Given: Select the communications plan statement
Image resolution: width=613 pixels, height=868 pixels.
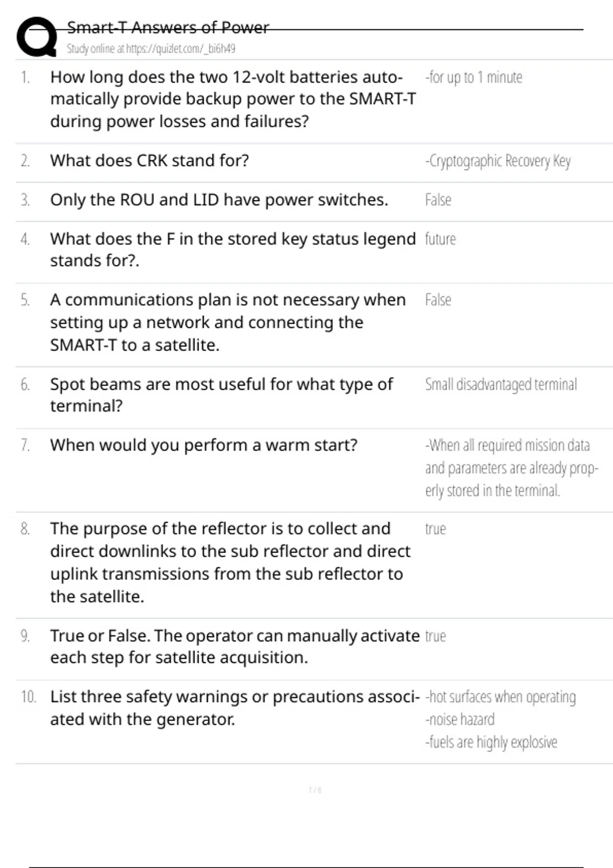Looking at the screenshot, I should coord(227,322).
